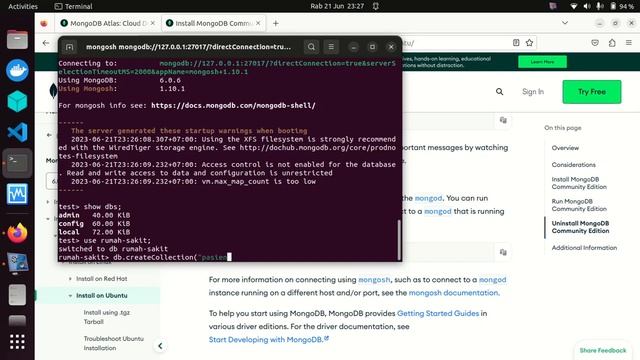Jump to Run MongoDB Community Edition section
640x360 pixels.
579,205
